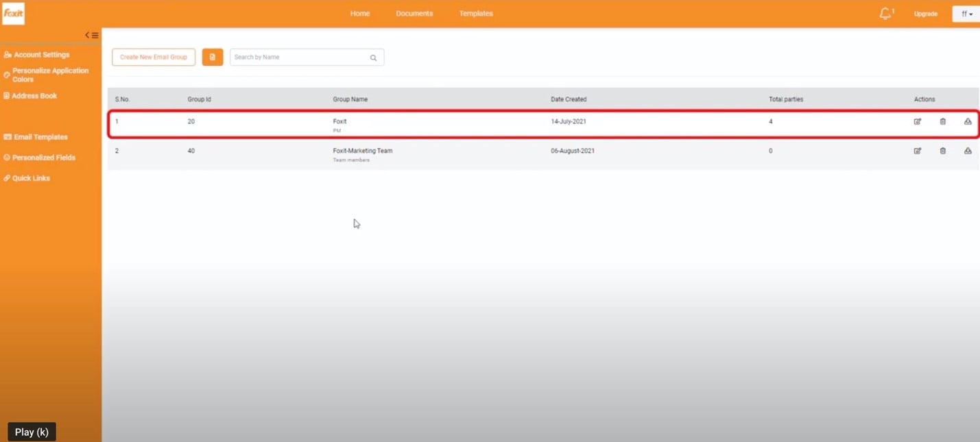980x442 pixels.
Task: Click the Foxit logo
Action: coord(13,13)
